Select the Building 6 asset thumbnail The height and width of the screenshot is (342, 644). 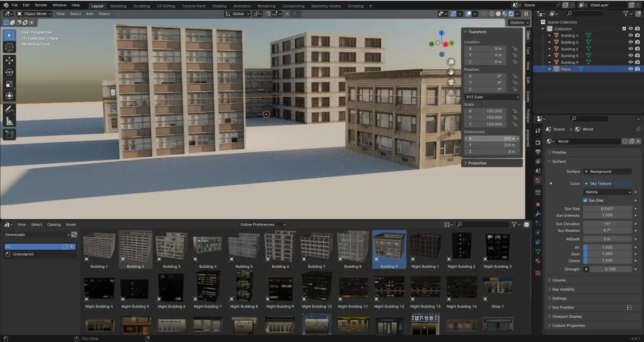(x=279, y=249)
